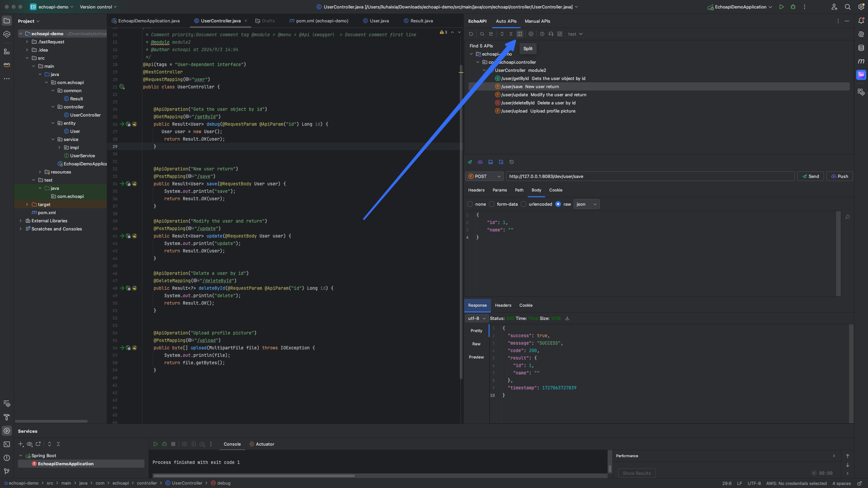Screen dimensions: 868x488
Task: Open request history clock icon
Action: (512, 162)
